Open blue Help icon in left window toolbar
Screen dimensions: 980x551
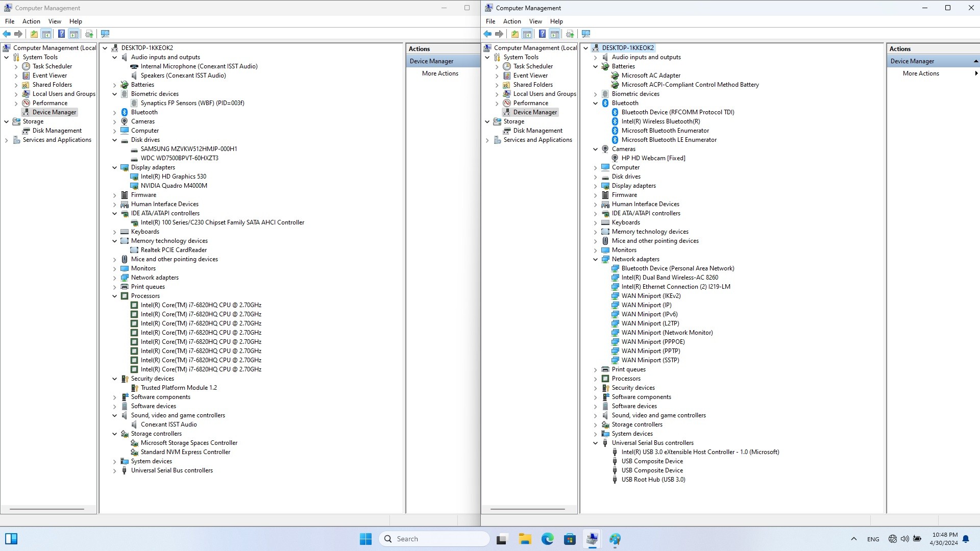[x=61, y=34]
